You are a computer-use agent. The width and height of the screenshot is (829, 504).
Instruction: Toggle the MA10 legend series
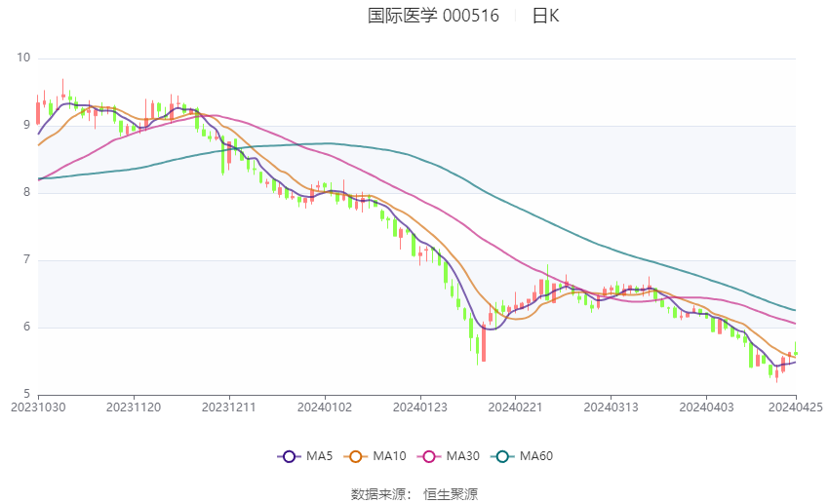pyautogui.click(x=375, y=456)
